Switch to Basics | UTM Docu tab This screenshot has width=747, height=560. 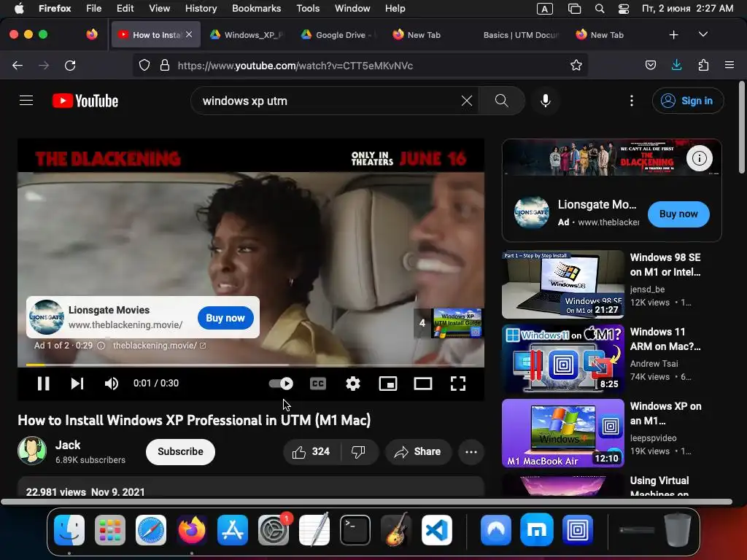point(521,35)
